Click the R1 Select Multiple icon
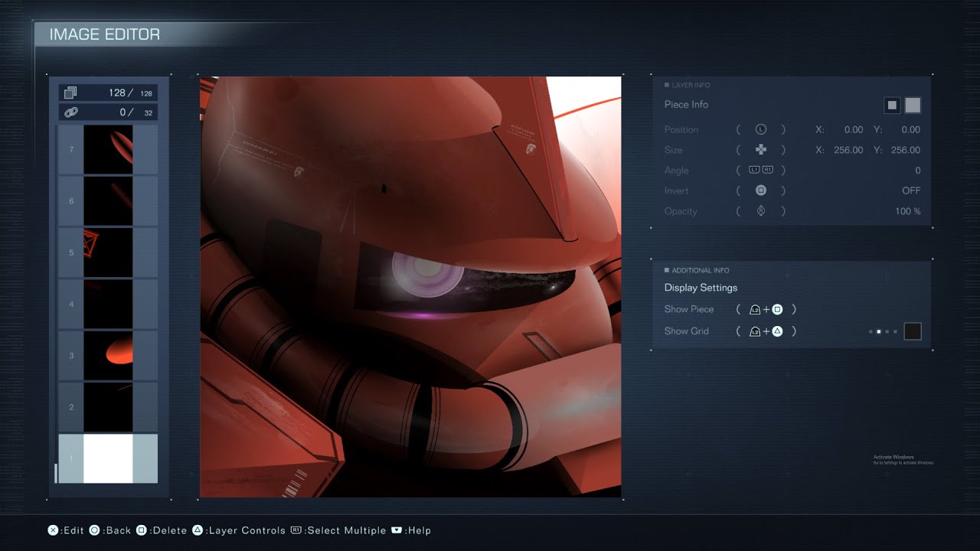Screen dimensions: 980x551 (x=296, y=530)
